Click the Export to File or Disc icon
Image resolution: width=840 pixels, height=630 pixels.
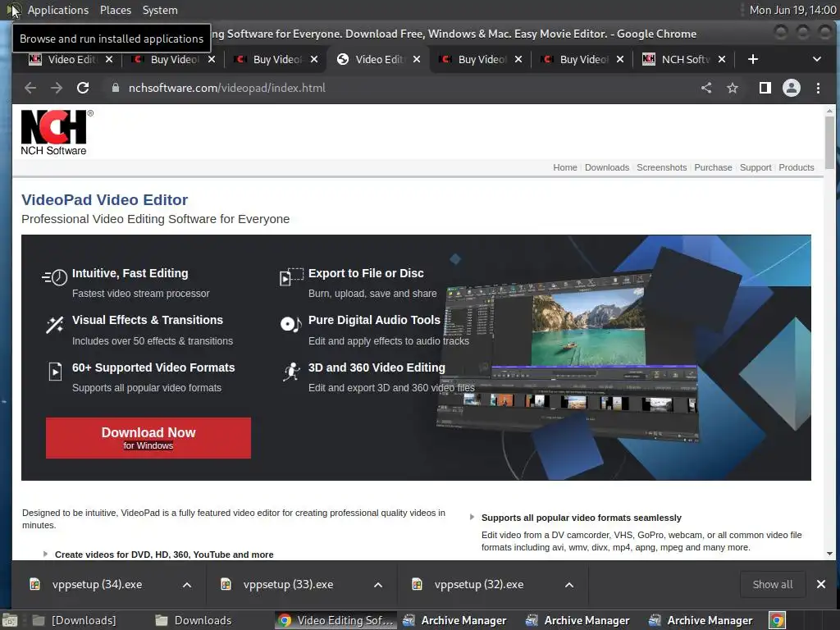point(291,277)
